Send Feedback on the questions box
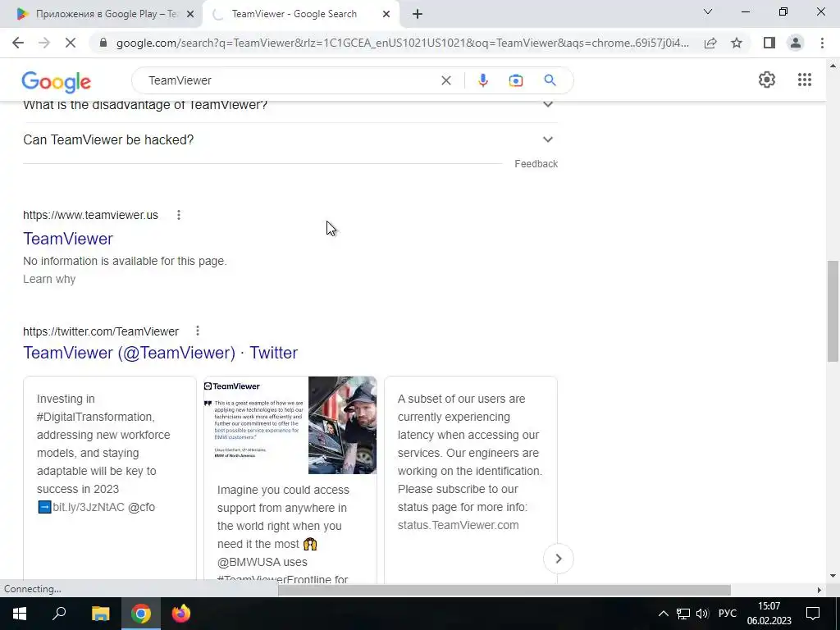The width and height of the screenshot is (840, 630). click(x=536, y=164)
